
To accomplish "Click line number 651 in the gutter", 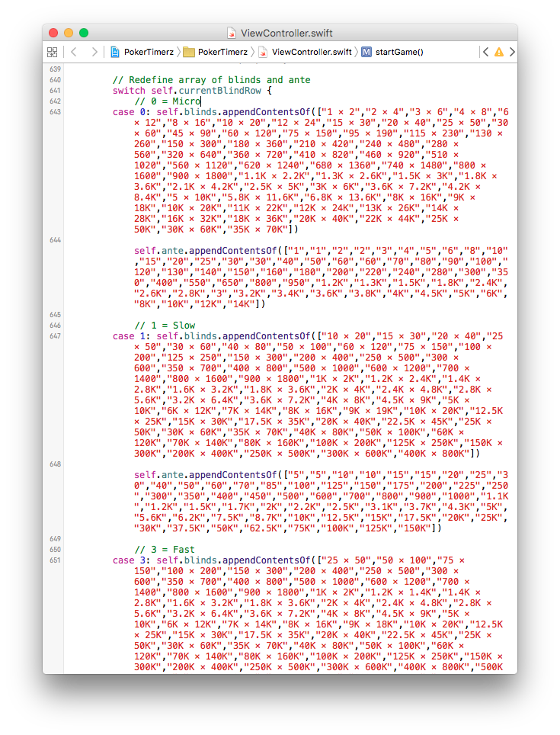I will tap(56, 560).
